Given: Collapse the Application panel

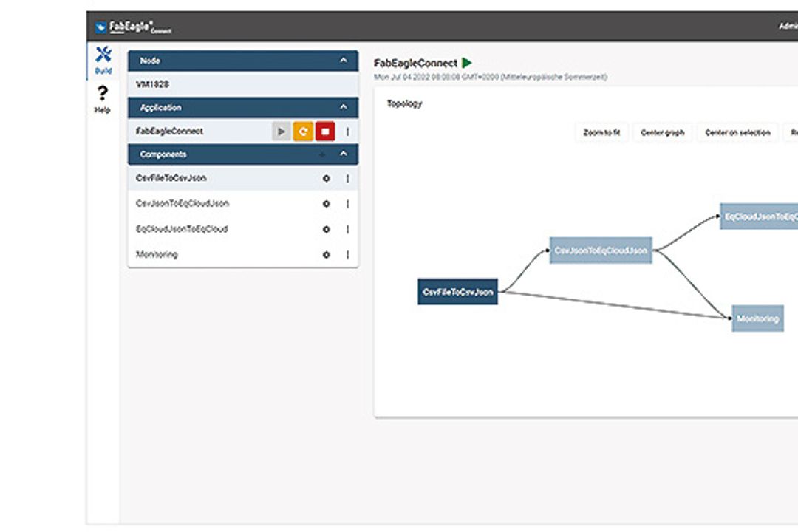Looking at the screenshot, I should pos(344,107).
